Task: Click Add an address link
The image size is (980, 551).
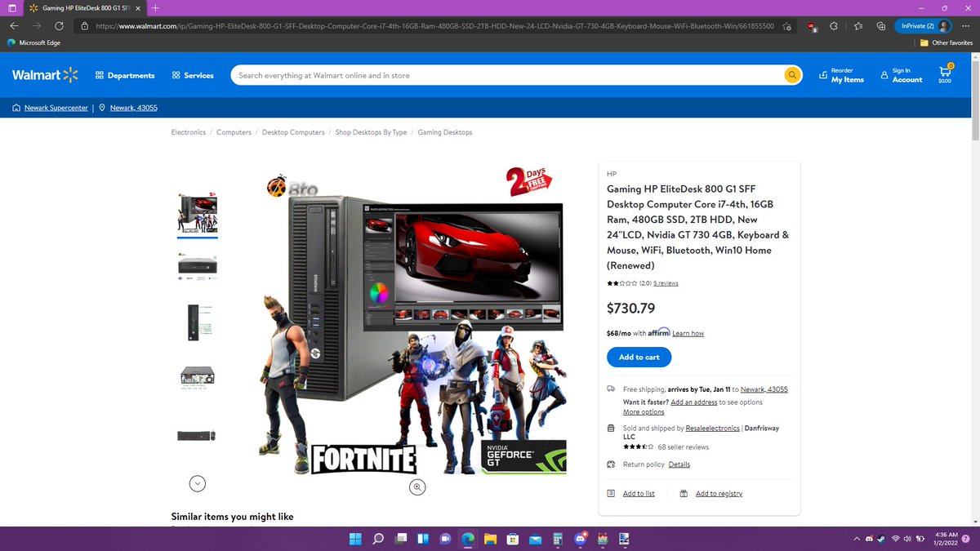Action: [694, 402]
